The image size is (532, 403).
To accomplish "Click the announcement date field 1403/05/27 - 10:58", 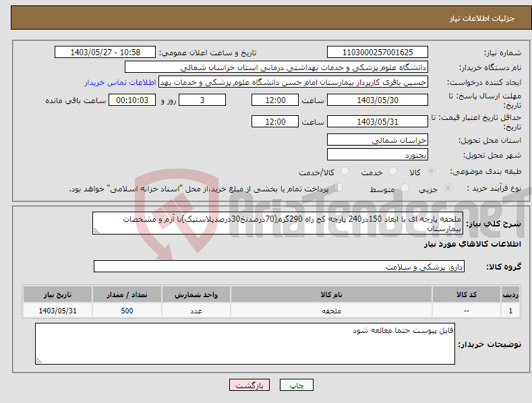I will (x=105, y=53).
